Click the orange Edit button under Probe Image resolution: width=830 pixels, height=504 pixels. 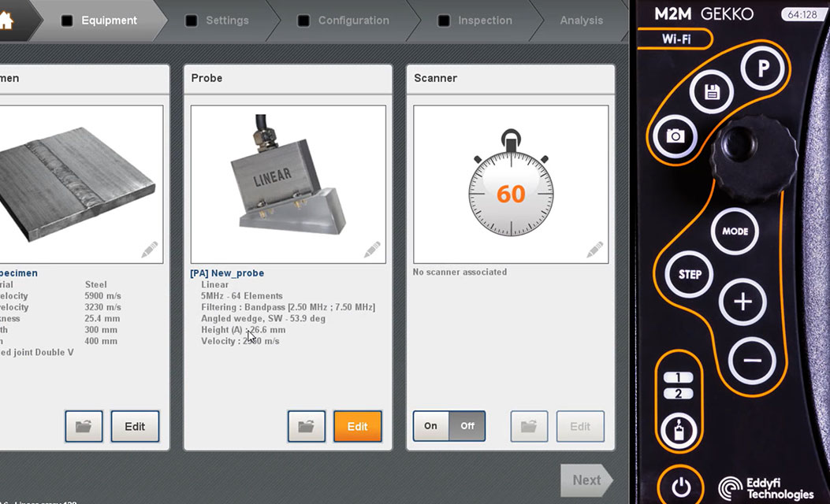point(357,426)
